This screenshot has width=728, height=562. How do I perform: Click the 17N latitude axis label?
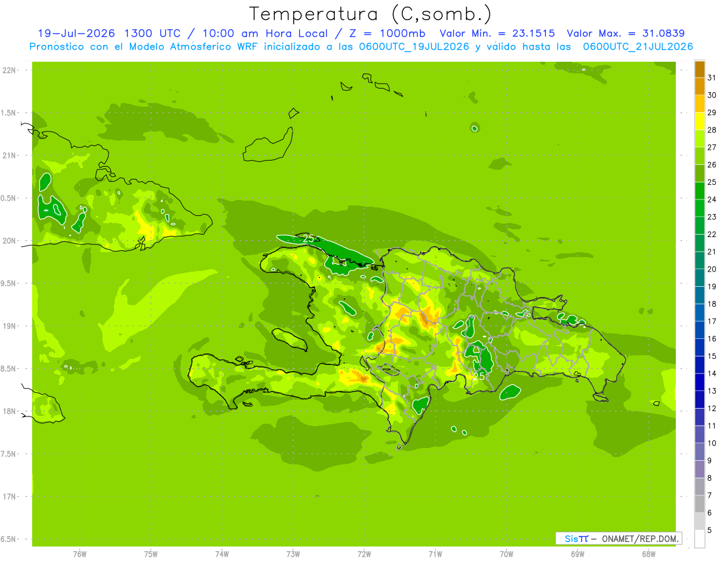point(10,497)
